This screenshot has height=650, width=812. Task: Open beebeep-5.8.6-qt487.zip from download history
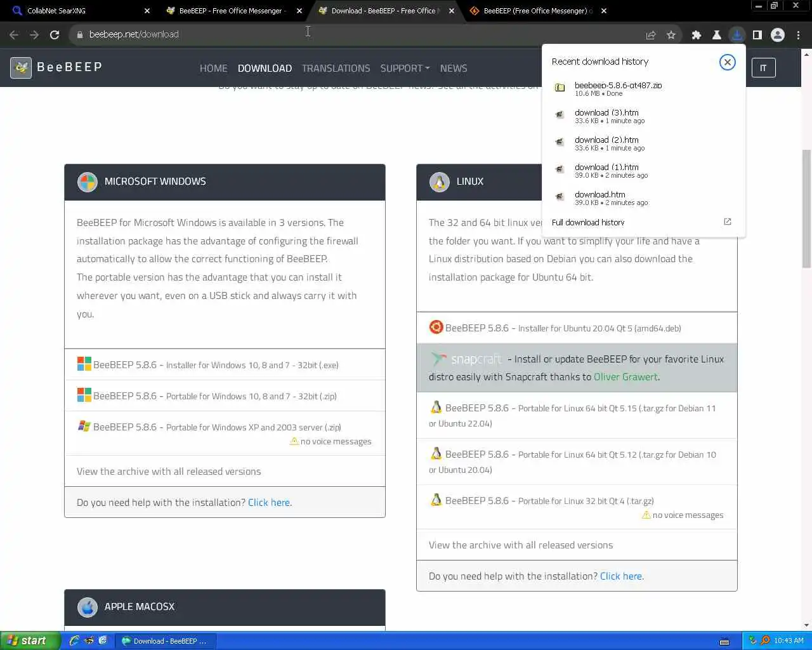[618, 85]
